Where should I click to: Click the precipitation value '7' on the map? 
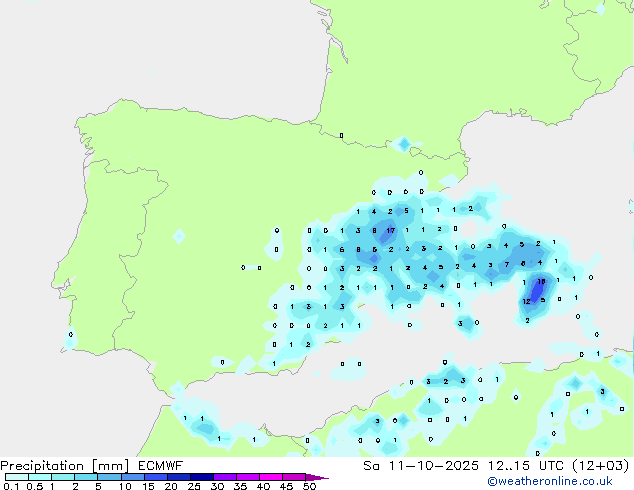(x=507, y=264)
